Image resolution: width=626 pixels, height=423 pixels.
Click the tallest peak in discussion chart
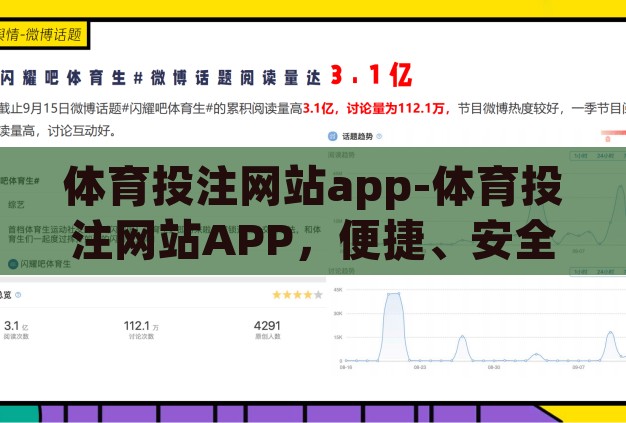click(394, 295)
